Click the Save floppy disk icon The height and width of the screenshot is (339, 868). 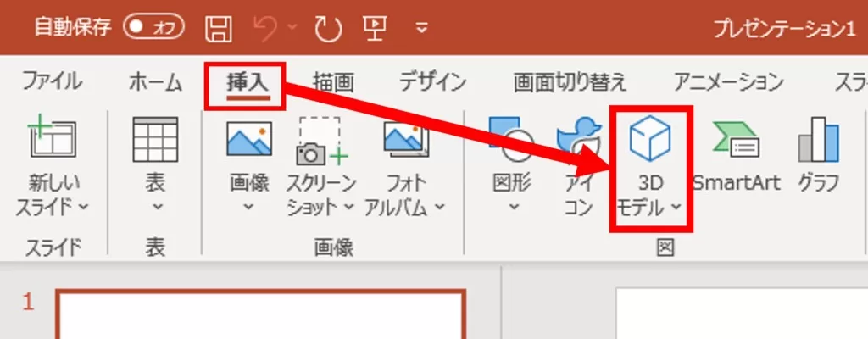point(218,28)
